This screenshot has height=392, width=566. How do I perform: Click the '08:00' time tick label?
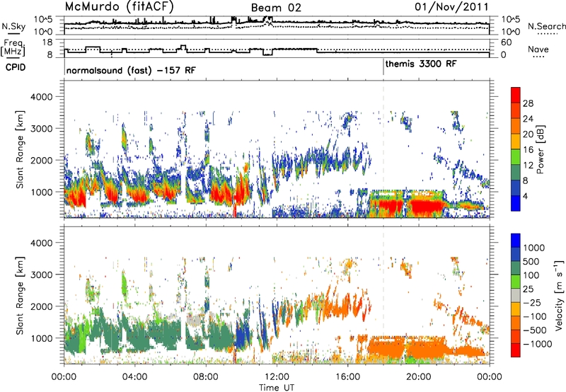point(206,376)
